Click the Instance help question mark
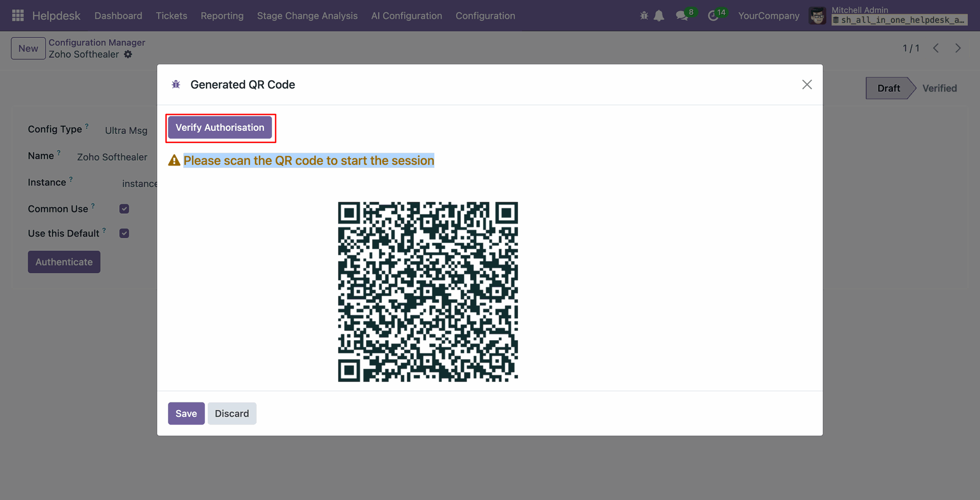 [x=71, y=179]
